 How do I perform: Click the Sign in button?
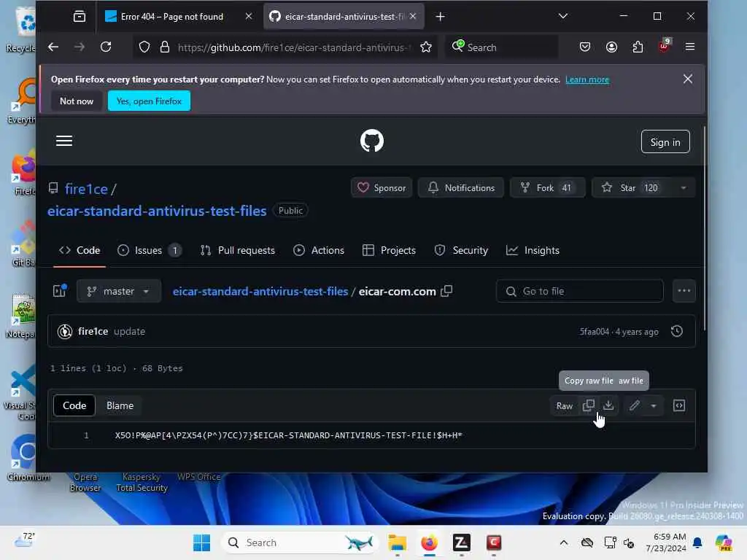[x=665, y=142]
